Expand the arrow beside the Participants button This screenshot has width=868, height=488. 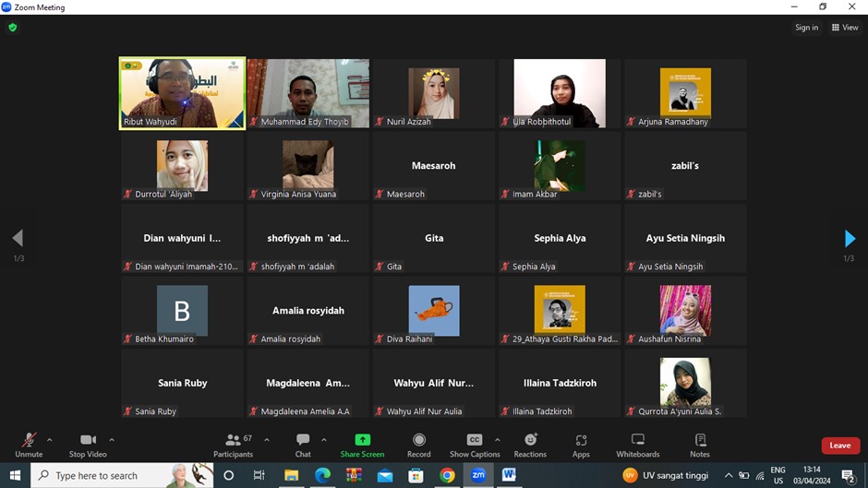[267, 440]
